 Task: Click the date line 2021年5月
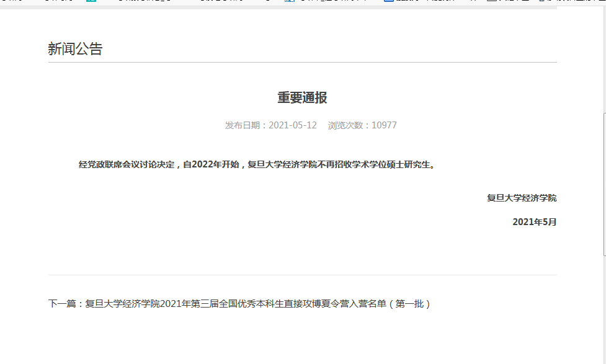tap(535, 222)
